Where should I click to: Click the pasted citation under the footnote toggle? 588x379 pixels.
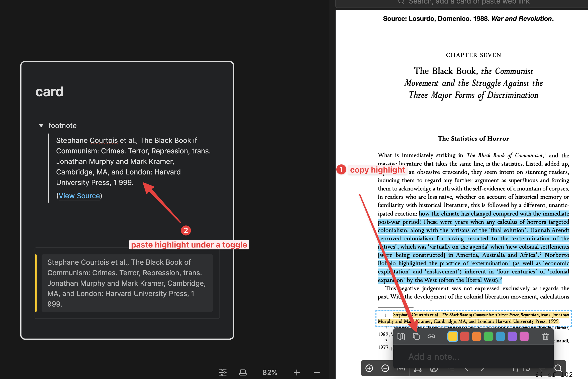(x=133, y=161)
